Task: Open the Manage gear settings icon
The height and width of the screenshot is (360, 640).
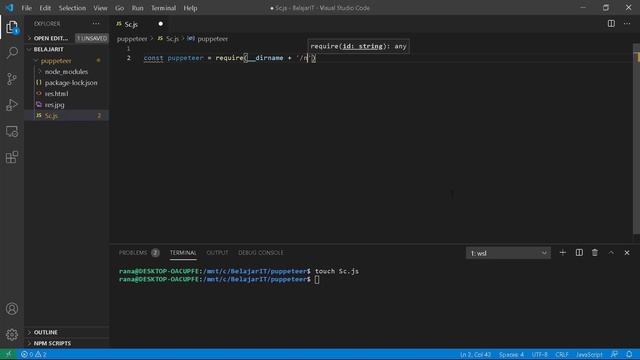Action: 12,335
